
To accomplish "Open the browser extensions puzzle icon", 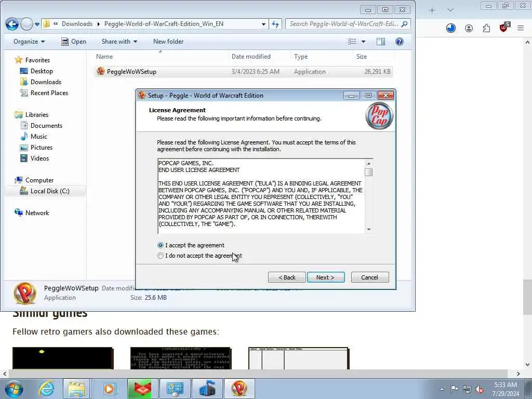I will click(x=486, y=29).
